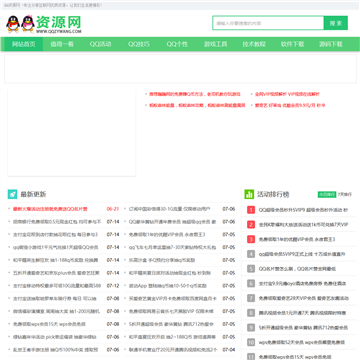Open ranking entry QQ名片赞怎么刷

click(297, 269)
